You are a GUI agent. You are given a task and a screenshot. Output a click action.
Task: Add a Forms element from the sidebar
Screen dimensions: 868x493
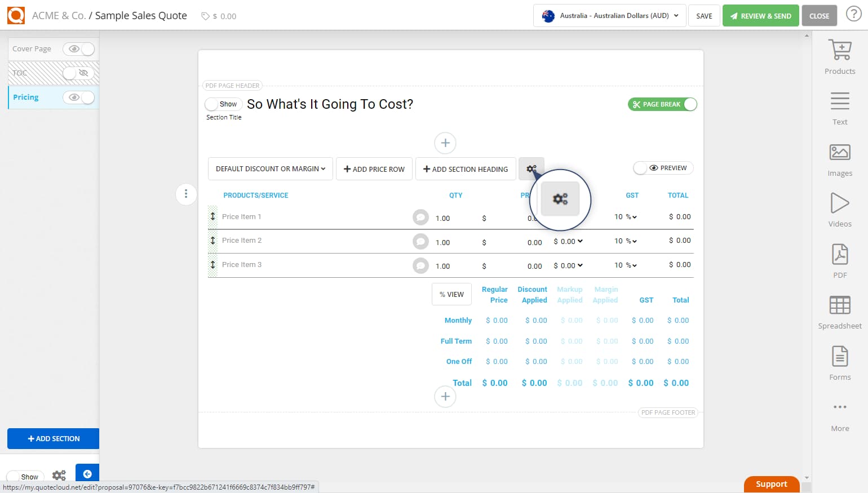pyautogui.click(x=839, y=362)
